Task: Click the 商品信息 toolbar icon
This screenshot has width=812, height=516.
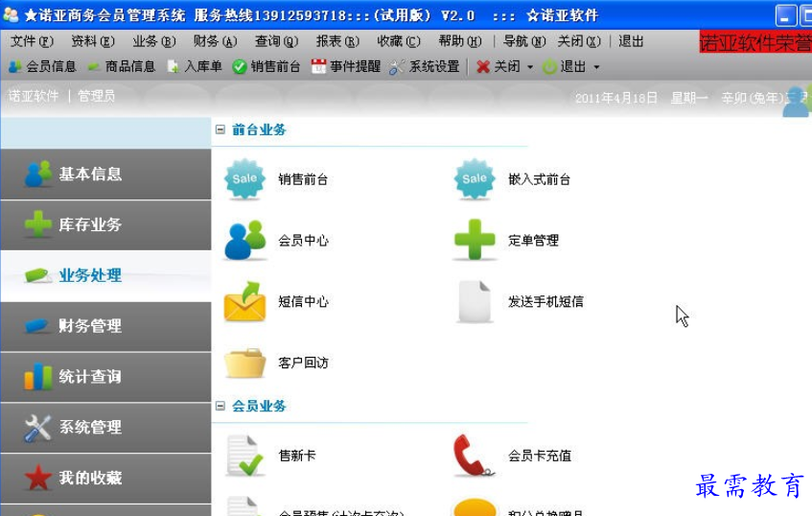Action: (94, 66)
